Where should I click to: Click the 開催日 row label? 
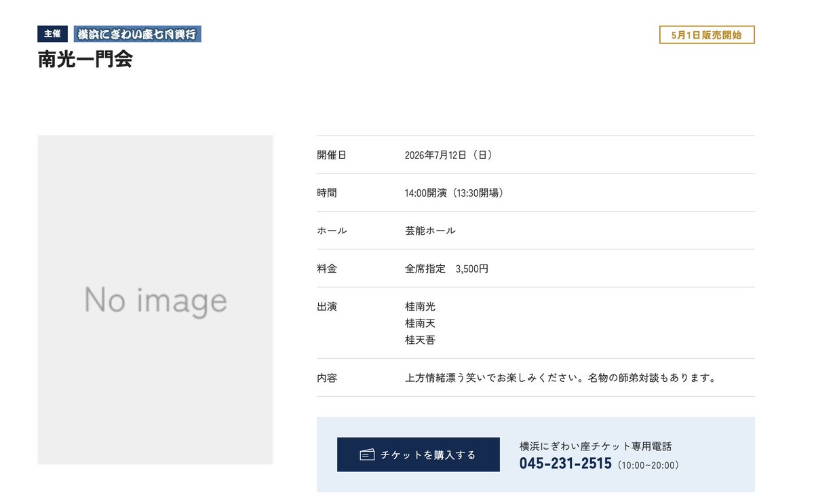click(332, 155)
